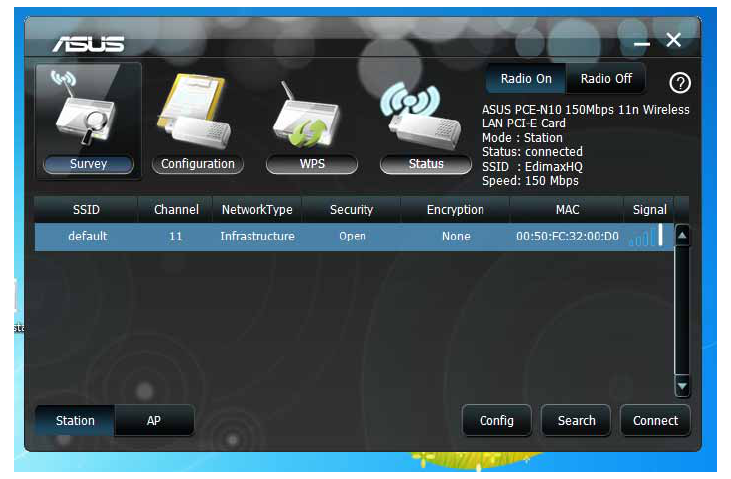Click the Configuration clipboard icon
This screenshot has height=479, width=731.
coord(195,112)
